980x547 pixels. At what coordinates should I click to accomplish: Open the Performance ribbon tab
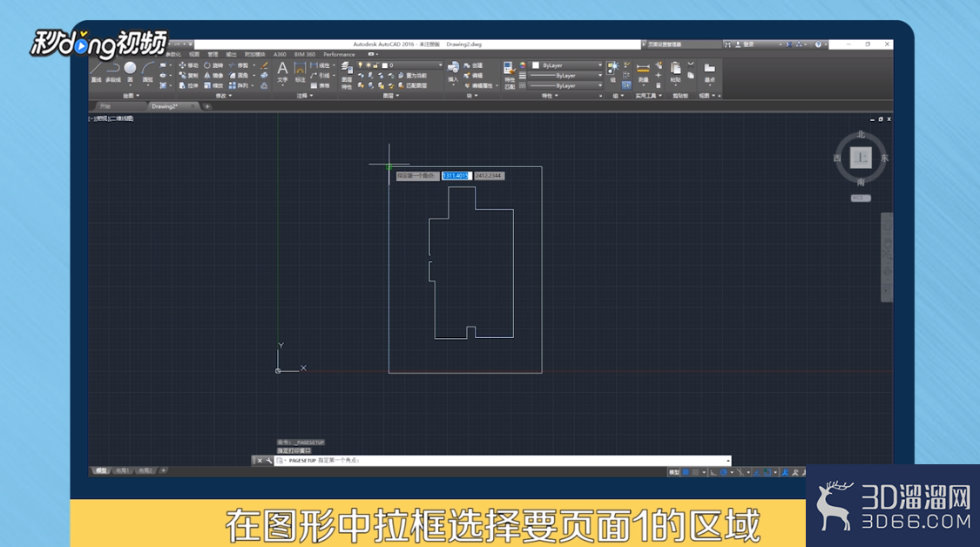point(339,54)
